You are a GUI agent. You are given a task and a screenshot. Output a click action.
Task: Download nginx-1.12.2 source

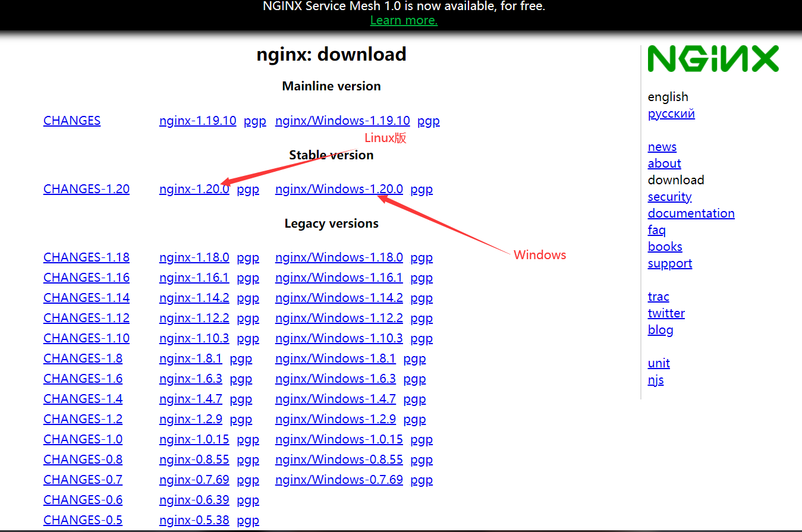194,318
